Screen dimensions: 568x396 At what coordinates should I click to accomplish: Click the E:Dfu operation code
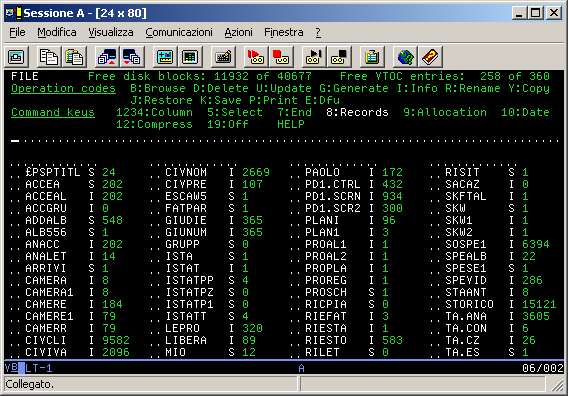[x=322, y=100]
